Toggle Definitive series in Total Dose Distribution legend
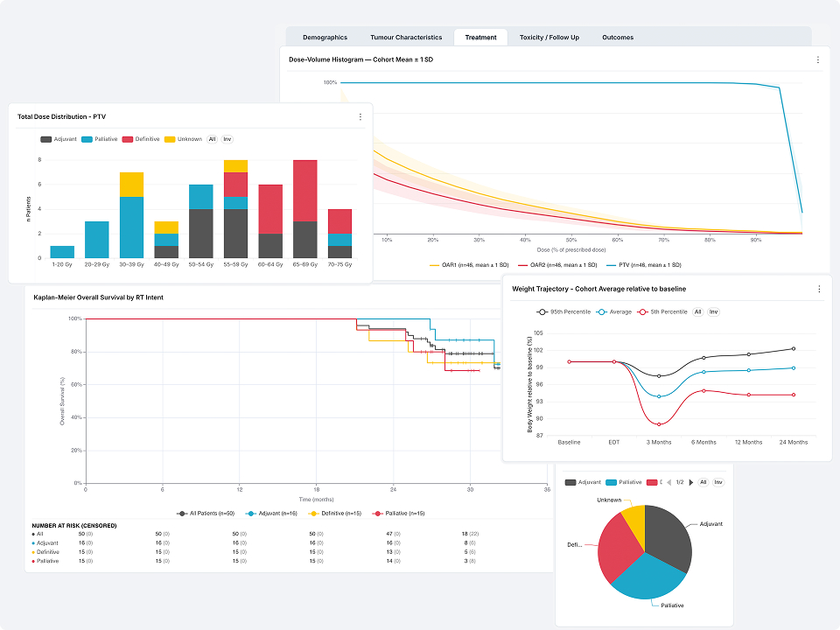840x630 pixels. pyautogui.click(x=141, y=139)
